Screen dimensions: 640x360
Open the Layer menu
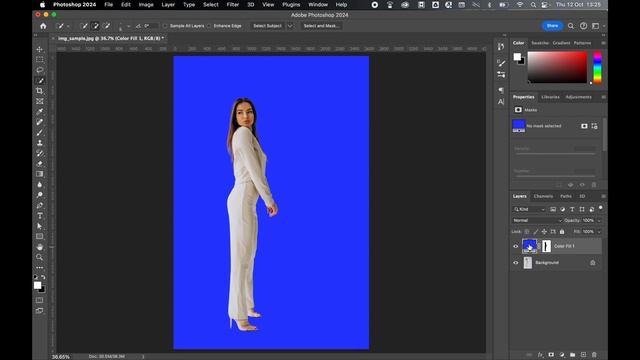pos(168,4)
